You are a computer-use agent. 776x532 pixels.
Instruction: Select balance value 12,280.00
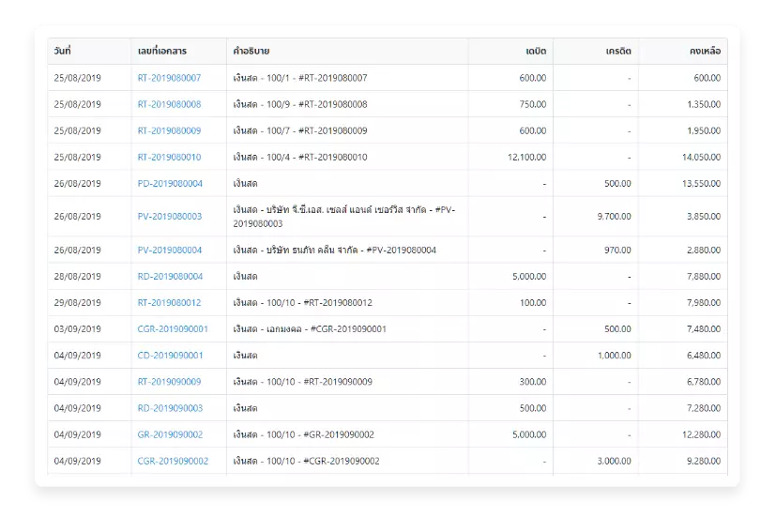coord(701,434)
